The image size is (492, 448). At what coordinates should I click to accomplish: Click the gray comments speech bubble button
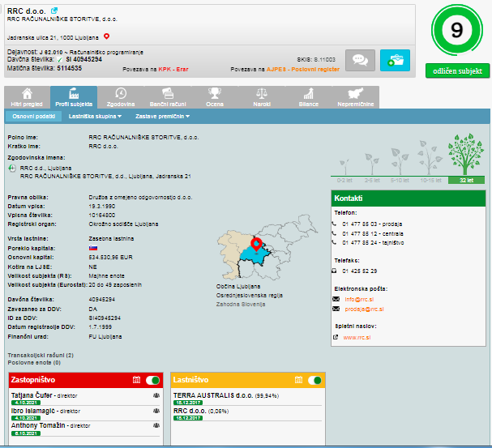point(359,60)
